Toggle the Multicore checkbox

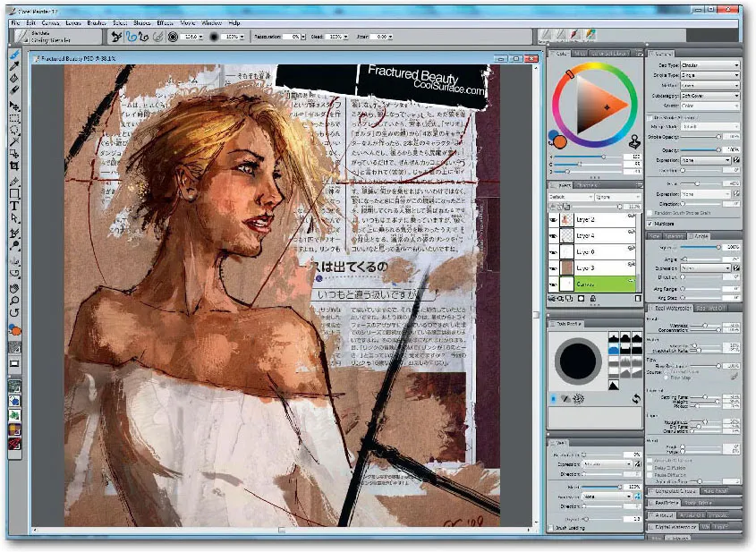pyautogui.click(x=650, y=224)
